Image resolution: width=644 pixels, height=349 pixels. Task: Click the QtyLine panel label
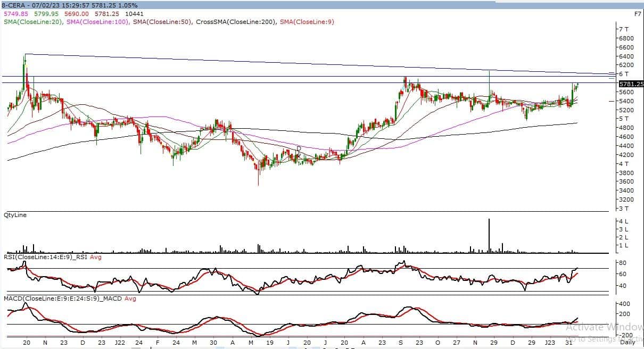[15, 215]
